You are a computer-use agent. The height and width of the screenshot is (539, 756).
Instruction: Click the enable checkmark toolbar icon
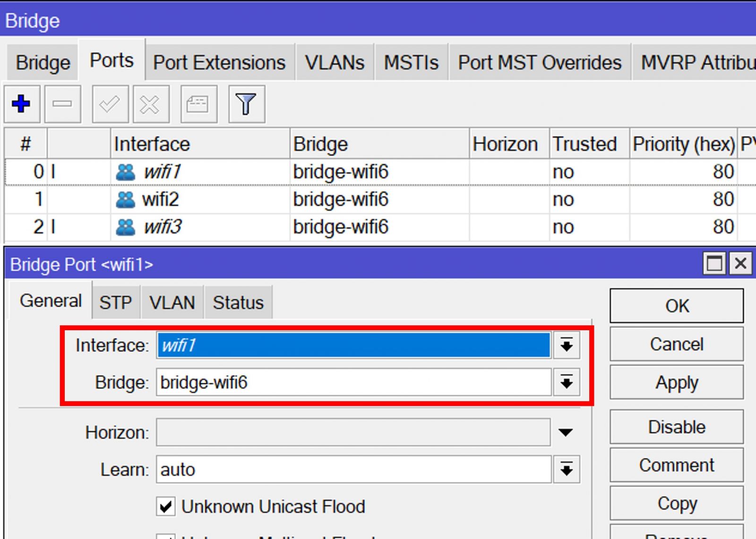110,104
